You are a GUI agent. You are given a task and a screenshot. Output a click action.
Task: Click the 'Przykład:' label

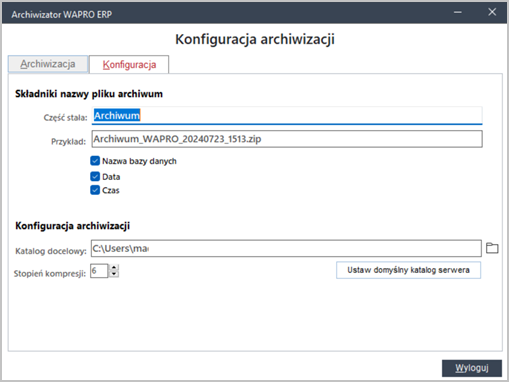click(x=68, y=142)
